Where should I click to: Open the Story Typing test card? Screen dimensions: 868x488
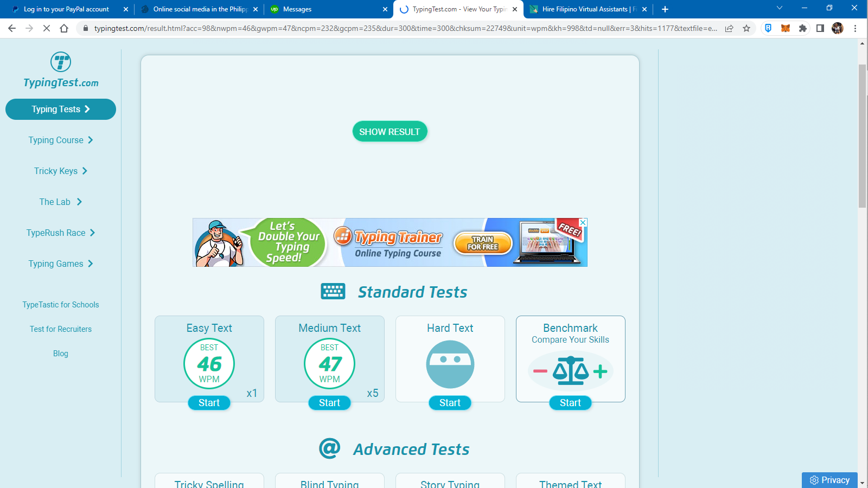point(450,481)
